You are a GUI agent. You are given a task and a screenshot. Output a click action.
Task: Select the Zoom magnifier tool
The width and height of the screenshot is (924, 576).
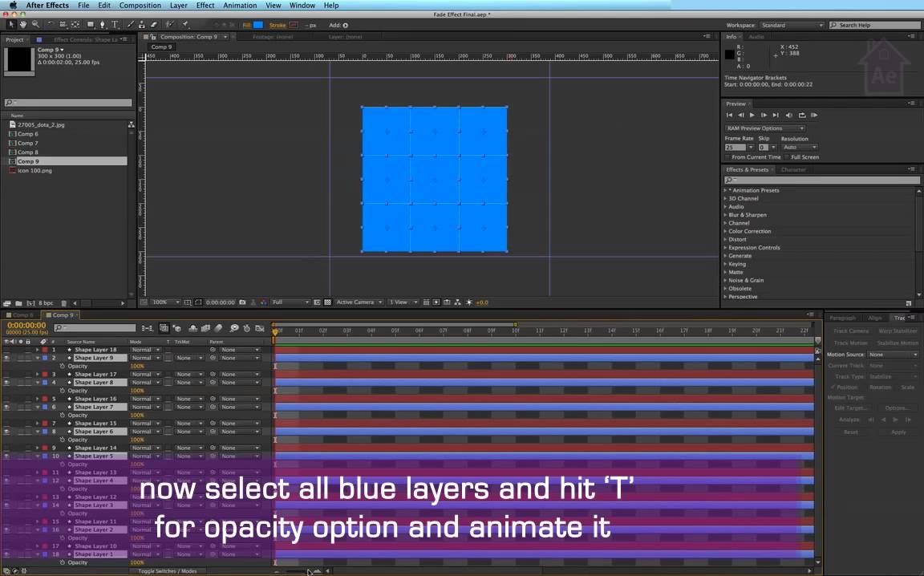36,25
